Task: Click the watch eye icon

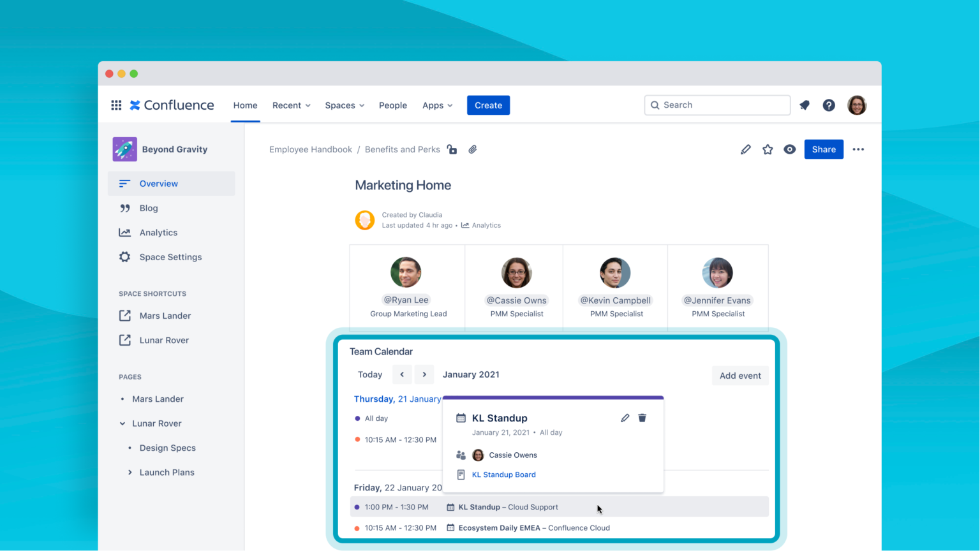Action: 789,149
